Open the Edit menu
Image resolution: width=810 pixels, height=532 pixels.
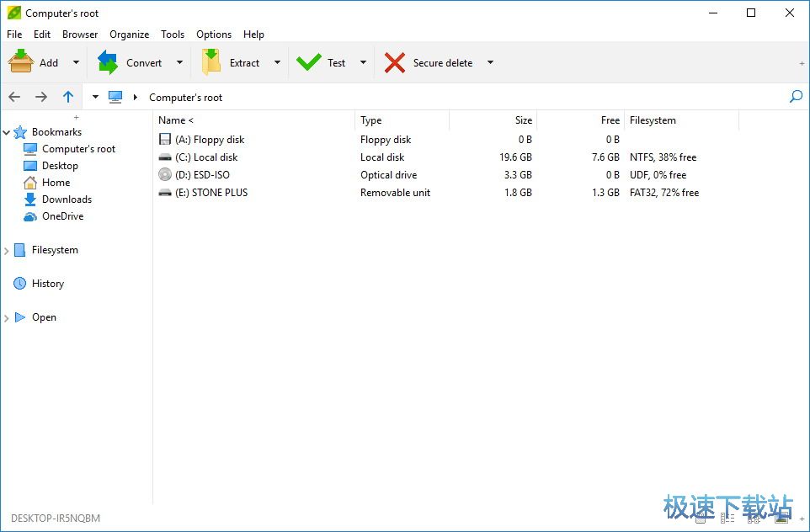[x=42, y=34]
